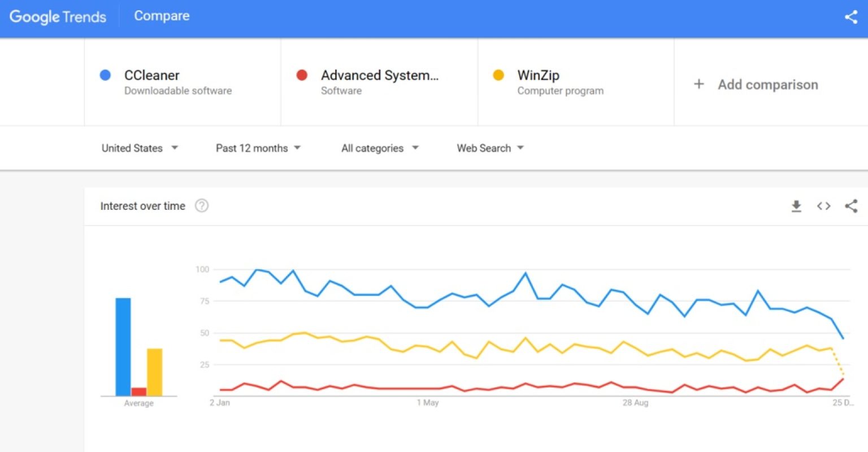
Task: Select the Compare menu item
Action: pos(162,16)
